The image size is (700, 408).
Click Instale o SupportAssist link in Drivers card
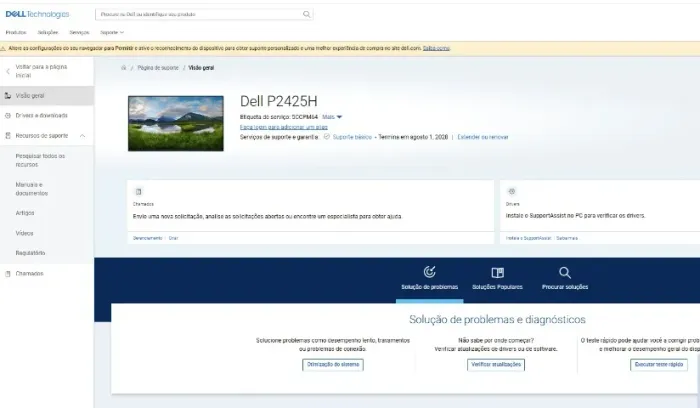(529, 238)
